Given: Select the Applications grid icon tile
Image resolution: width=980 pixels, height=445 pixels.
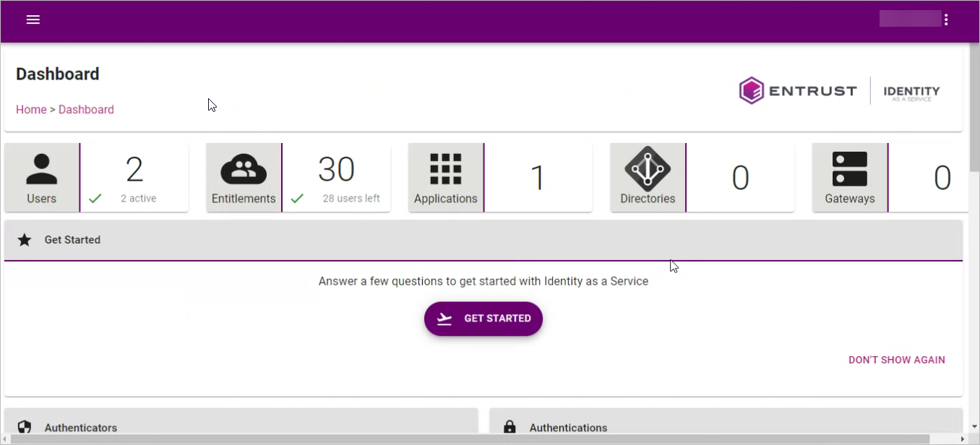Looking at the screenshot, I should click(x=445, y=178).
